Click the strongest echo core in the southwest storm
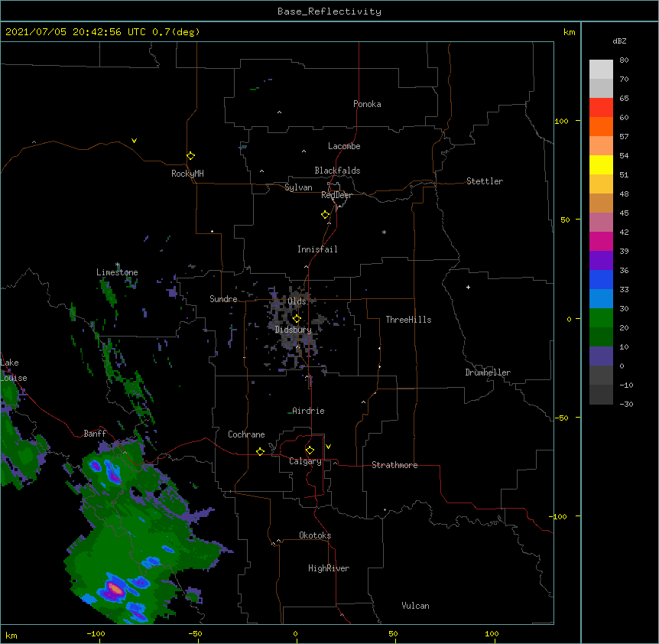 coord(115,588)
